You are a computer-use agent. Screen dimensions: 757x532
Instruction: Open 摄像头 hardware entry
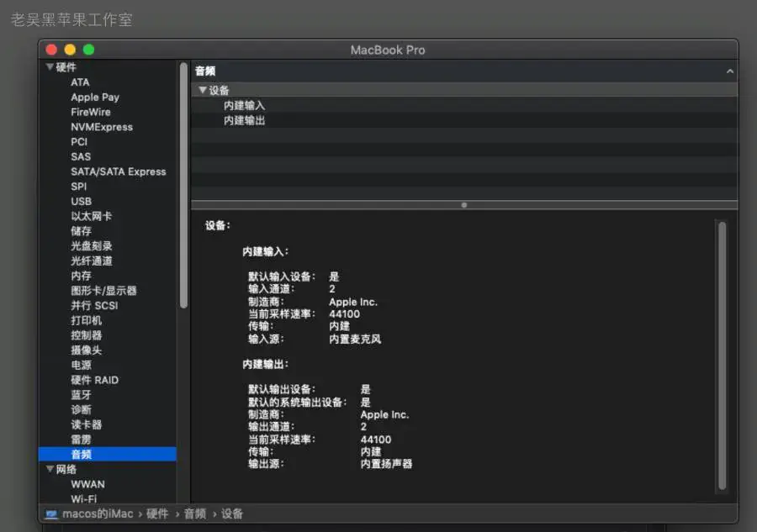pos(87,350)
